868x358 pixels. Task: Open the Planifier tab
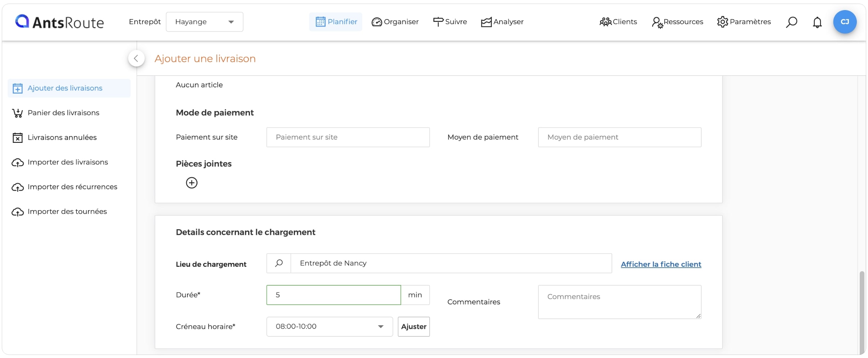coord(336,22)
